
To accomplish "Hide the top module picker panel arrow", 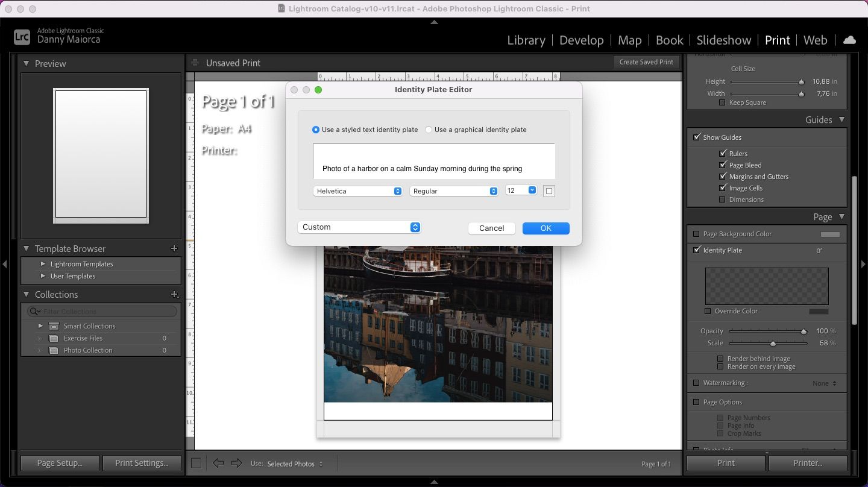I will (x=434, y=22).
